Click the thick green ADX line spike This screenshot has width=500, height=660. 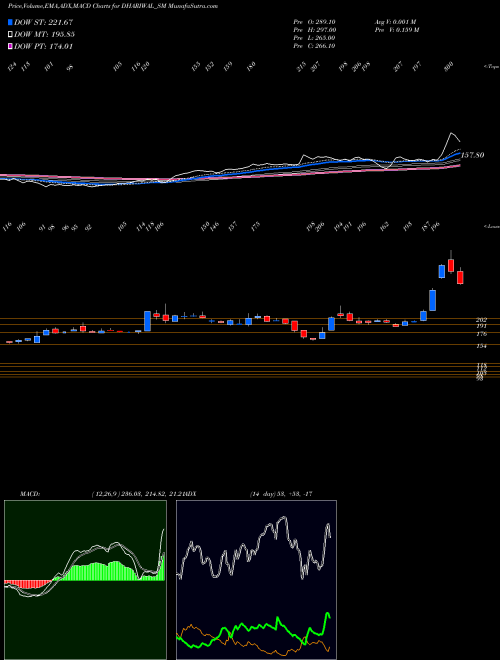327,615
